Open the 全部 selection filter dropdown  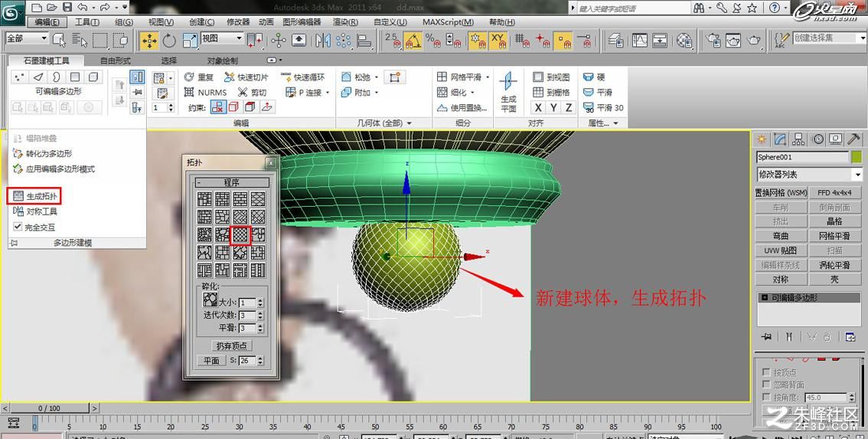[x=27, y=38]
